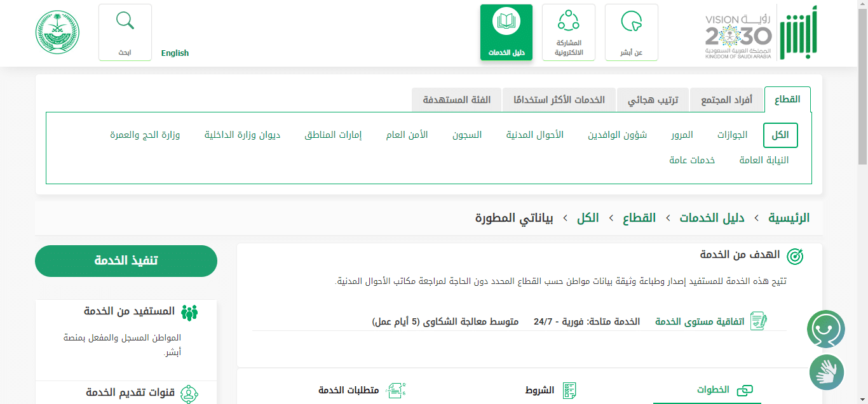
Task: Open the virtual assistant chat icon
Action: [826, 329]
